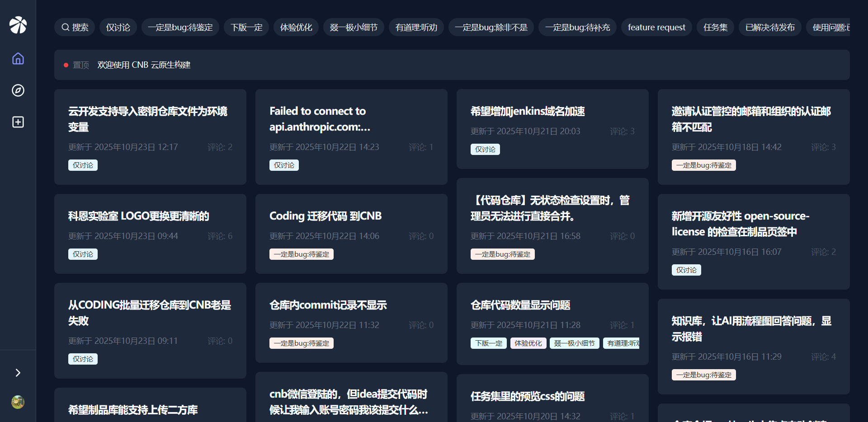Open the 仓库内commit记录不显示 issue card
Screen dimensions: 868x422
pos(328,305)
